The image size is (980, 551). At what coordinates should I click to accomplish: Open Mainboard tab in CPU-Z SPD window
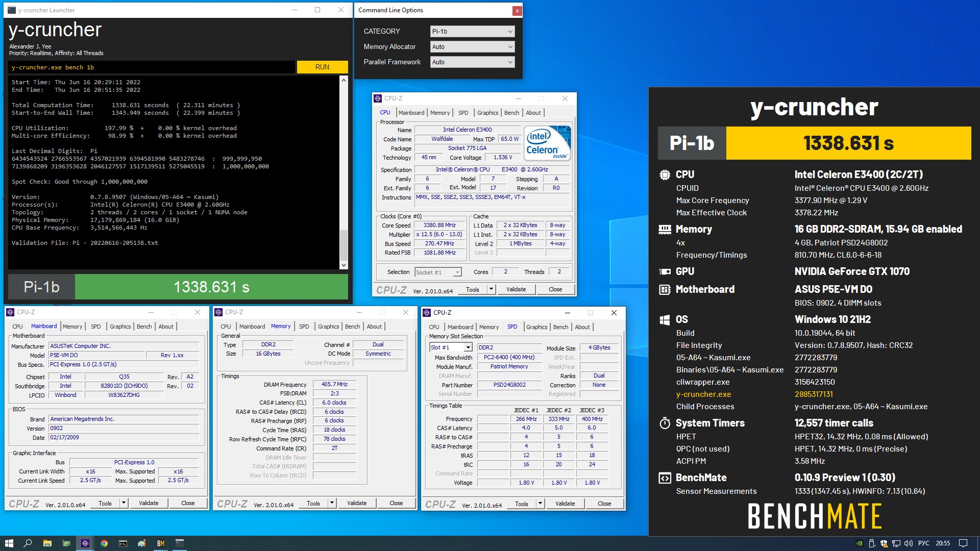(460, 327)
